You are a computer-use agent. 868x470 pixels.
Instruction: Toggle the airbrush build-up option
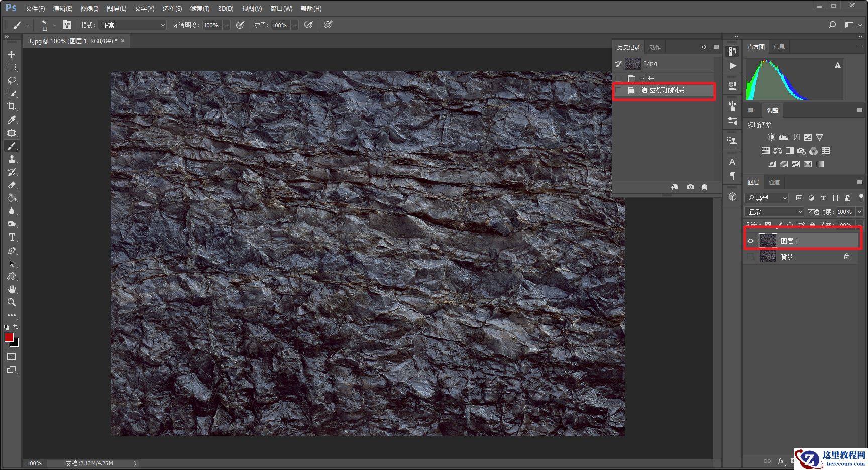tap(308, 25)
